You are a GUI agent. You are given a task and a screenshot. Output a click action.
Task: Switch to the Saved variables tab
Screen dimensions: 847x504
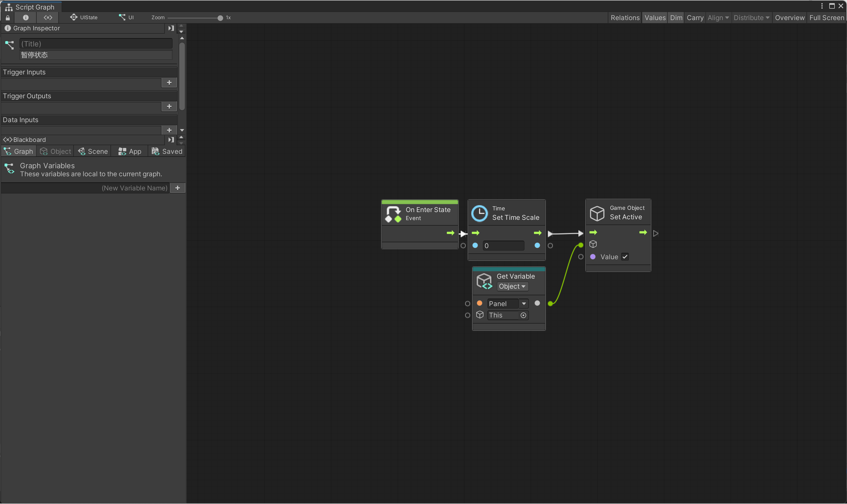[x=167, y=151]
